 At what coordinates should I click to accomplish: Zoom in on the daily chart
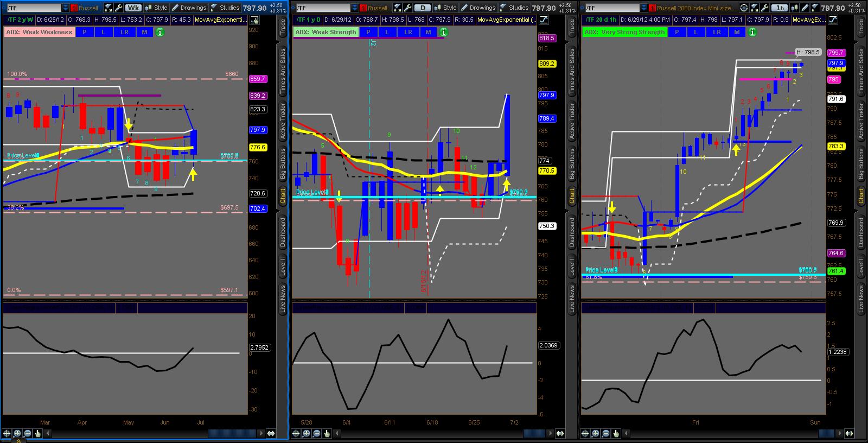306,433
